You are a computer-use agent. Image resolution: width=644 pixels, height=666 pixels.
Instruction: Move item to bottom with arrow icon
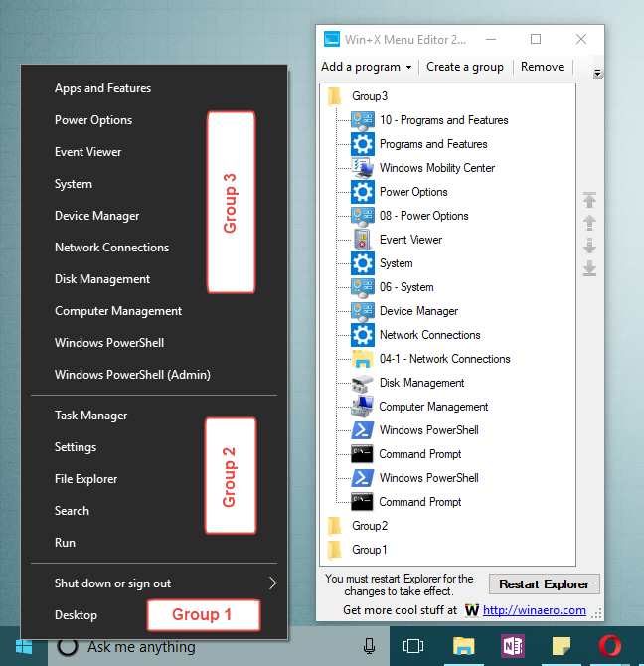(x=589, y=268)
